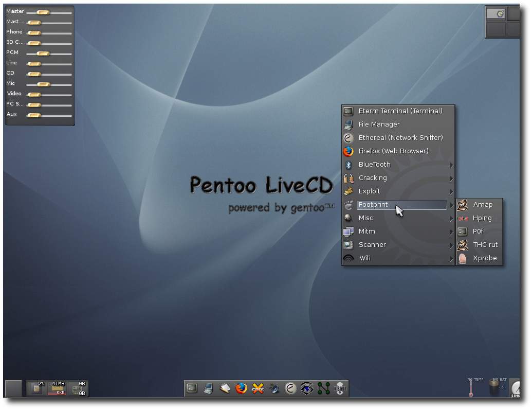The width and height of the screenshot is (532, 410).
Task: Click the PCM volume slider handle
Action: (43, 54)
